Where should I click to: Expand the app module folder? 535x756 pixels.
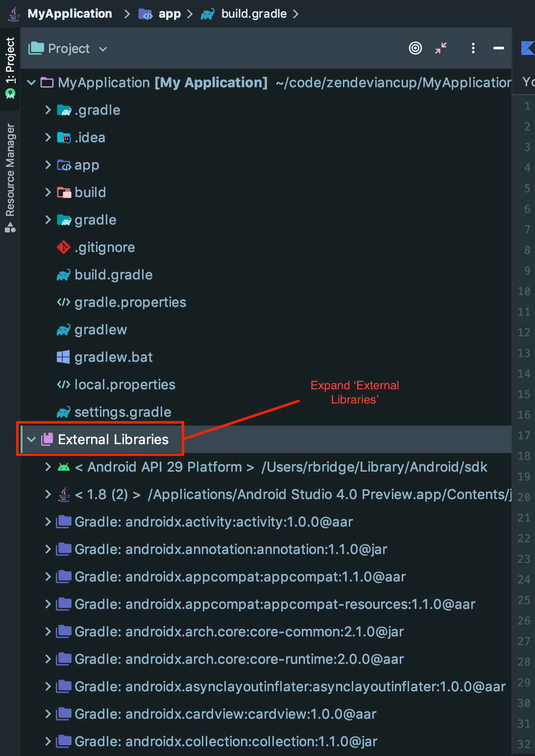tap(48, 165)
